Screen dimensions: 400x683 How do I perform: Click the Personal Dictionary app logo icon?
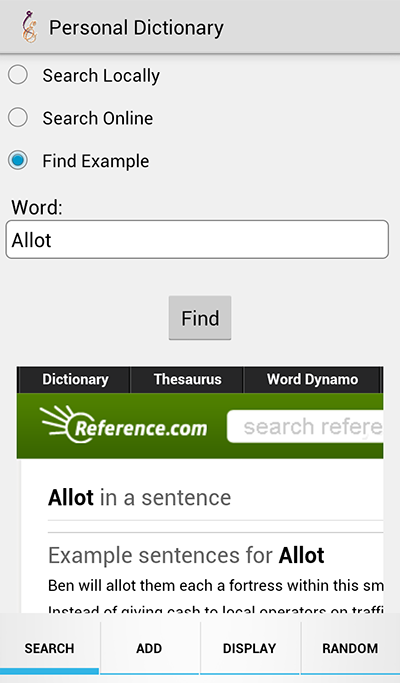[30, 27]
